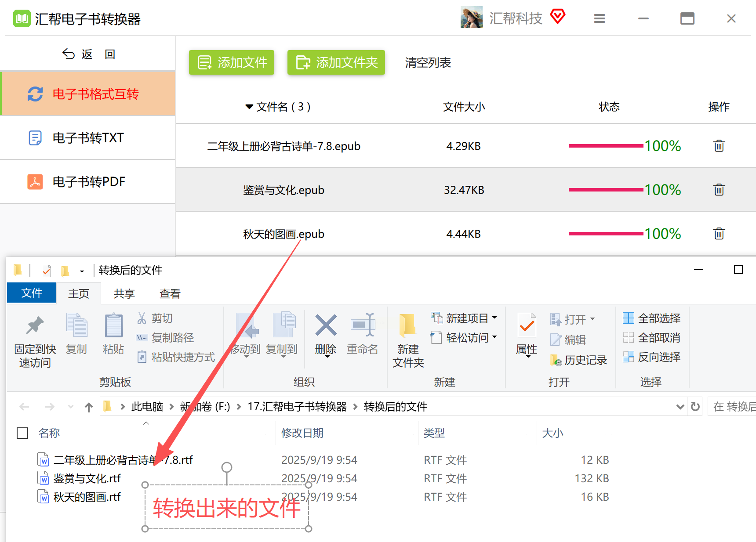The width and height of the screenshot is (756, 542).
Task: Click 此电脑 in the address bar
Action: (147, 407)
